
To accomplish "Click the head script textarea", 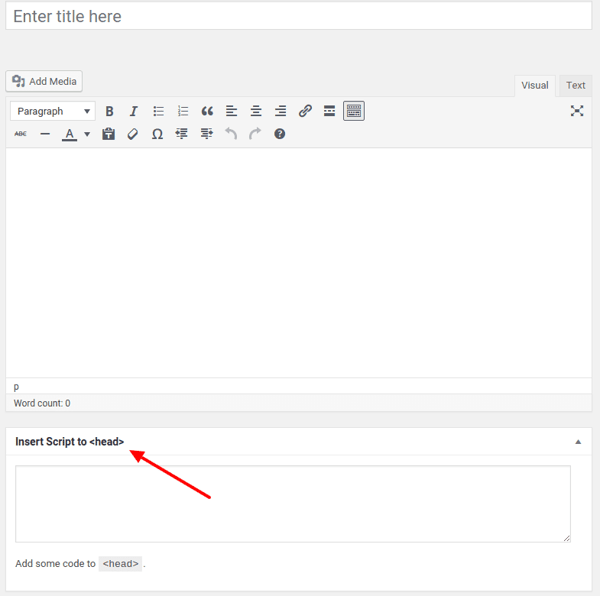I will click(x=293, y=504).
